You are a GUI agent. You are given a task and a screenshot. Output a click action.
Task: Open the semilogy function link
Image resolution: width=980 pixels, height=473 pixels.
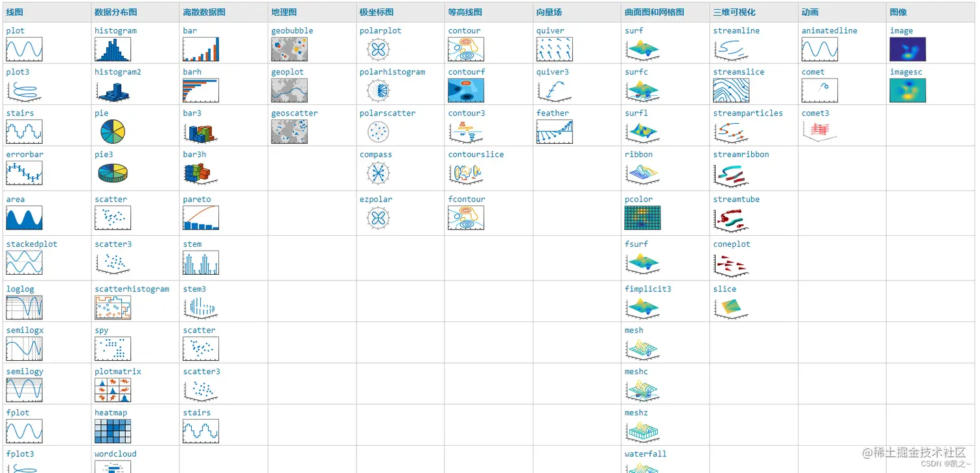tap(25, 371)
